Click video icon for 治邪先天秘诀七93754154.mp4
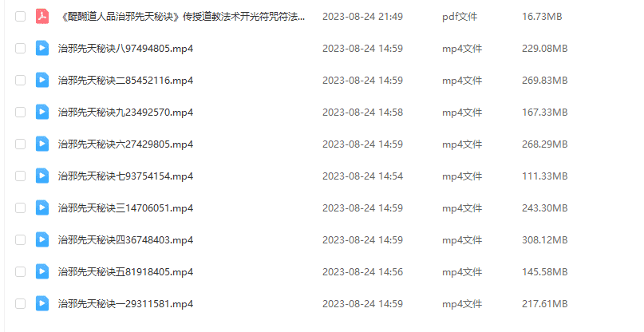This screenshot has width=644, height=332. (x=42, y=176)
